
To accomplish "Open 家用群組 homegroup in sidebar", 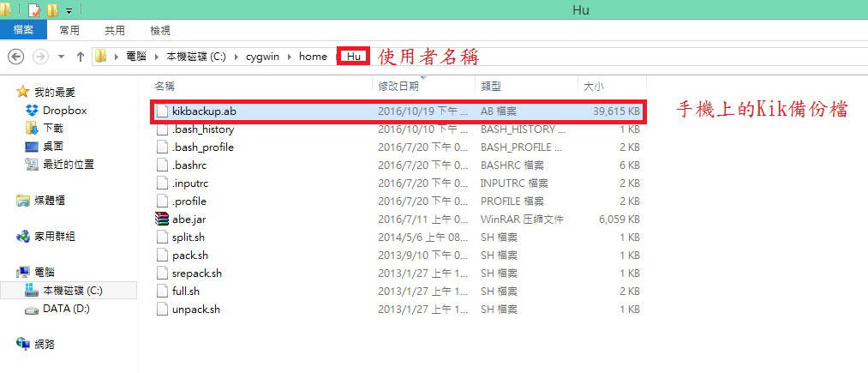I will (x=54, y=237).
